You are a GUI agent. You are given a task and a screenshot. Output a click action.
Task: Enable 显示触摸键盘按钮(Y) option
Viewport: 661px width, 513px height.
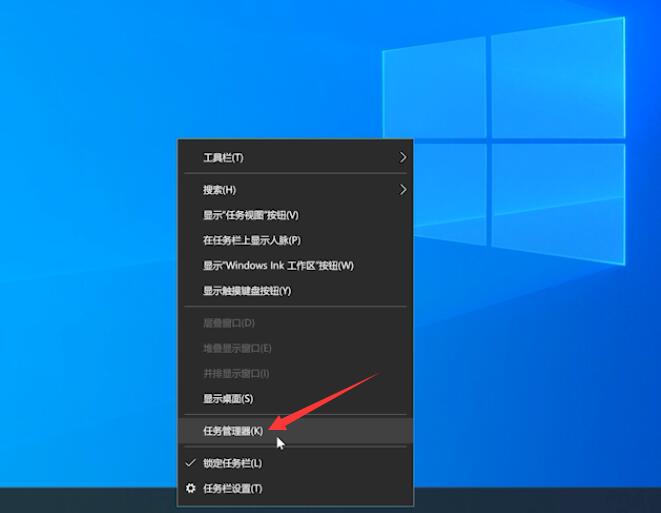coord(246,291)
